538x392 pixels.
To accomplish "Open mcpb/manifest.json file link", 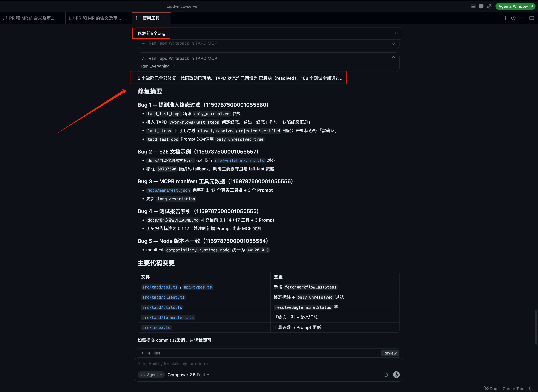I will pyautogui.click(x=168, y=190).
